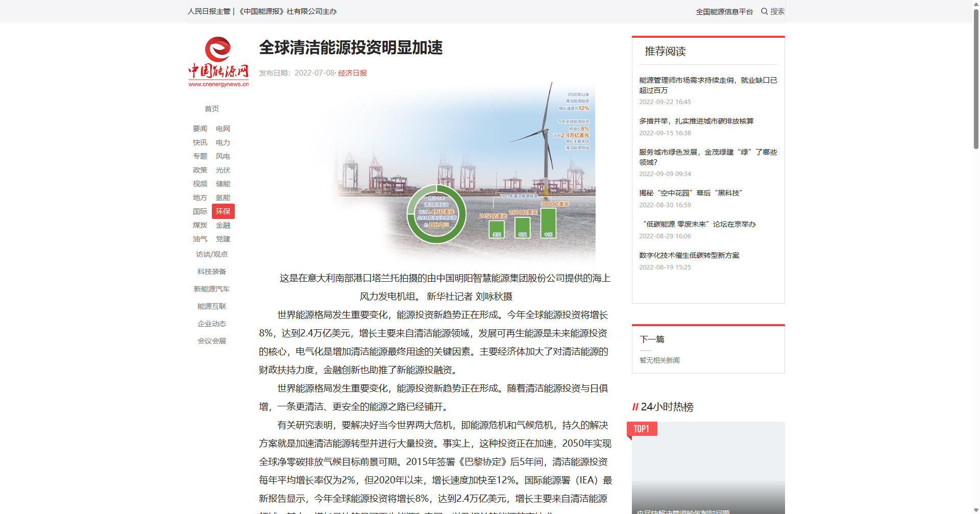Open 揭秘"空中花园"幕后"黑科技" article
Screen dimensions: 980x514
click(x=691, y=193)
